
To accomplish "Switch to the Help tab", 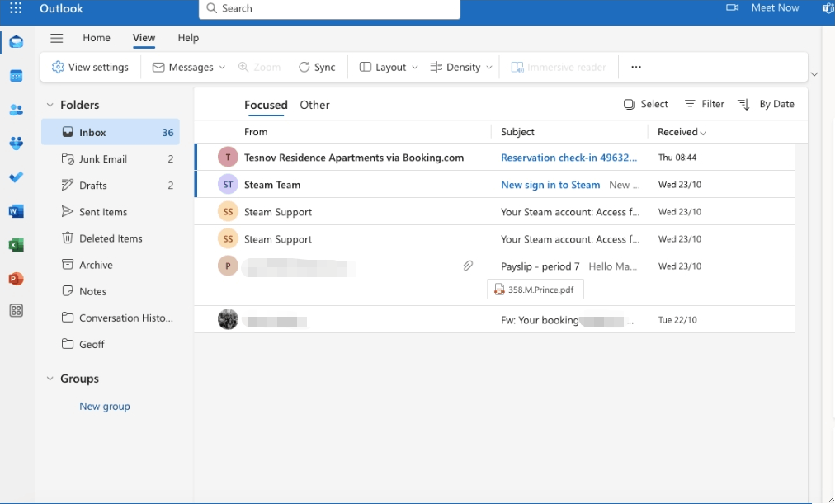I will (x=188, y=38).
